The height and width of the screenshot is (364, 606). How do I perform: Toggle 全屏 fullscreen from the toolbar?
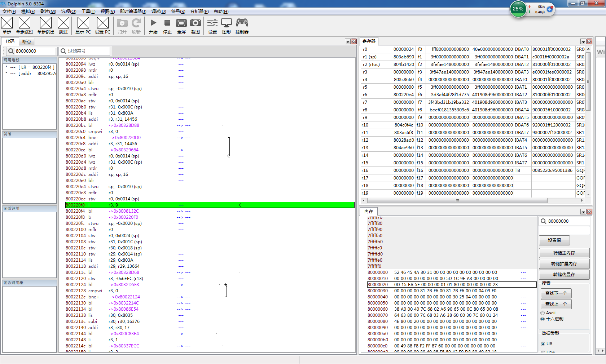[181, 23]
